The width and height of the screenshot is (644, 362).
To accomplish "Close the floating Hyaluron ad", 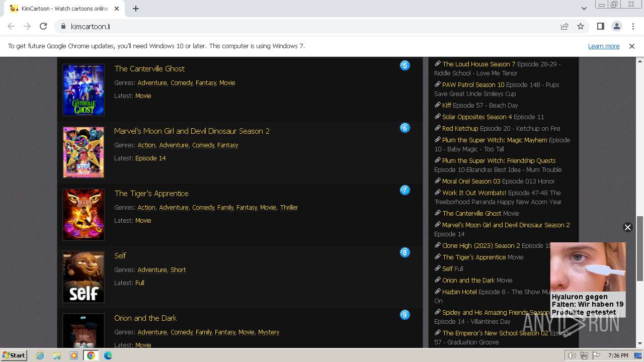I will [627, 227].
